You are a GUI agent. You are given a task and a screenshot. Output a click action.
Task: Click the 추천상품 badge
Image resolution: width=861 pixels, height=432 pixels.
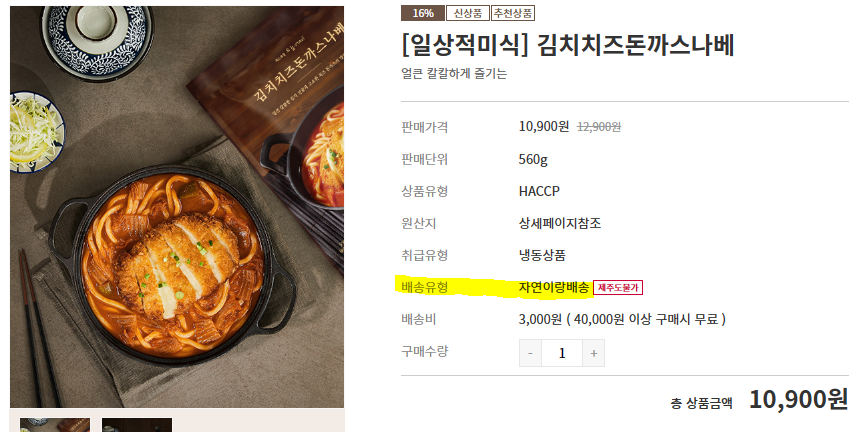tap(513, 13)
